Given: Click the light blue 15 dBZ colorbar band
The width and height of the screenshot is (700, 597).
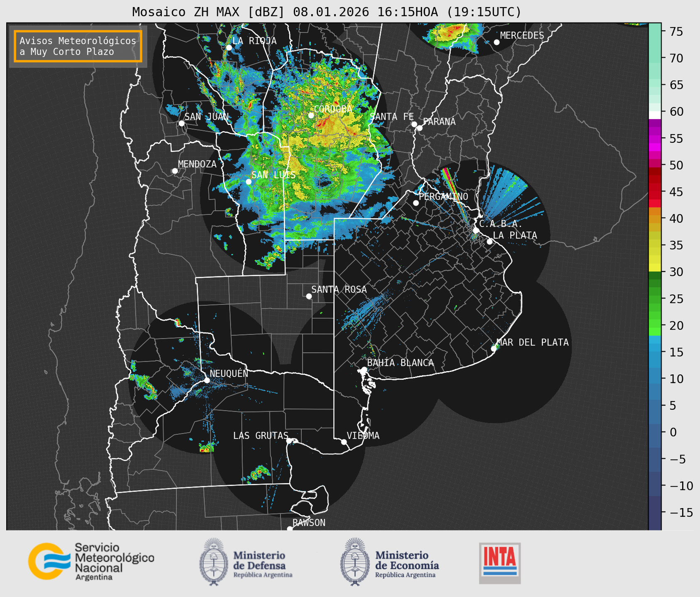Looking at the screenshot, I should pos(655,348).
